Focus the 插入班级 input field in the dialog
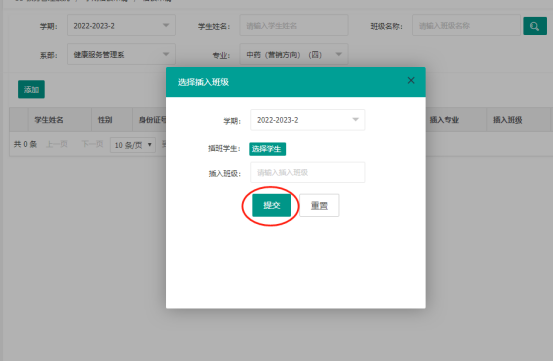 [x=307, y=172]
